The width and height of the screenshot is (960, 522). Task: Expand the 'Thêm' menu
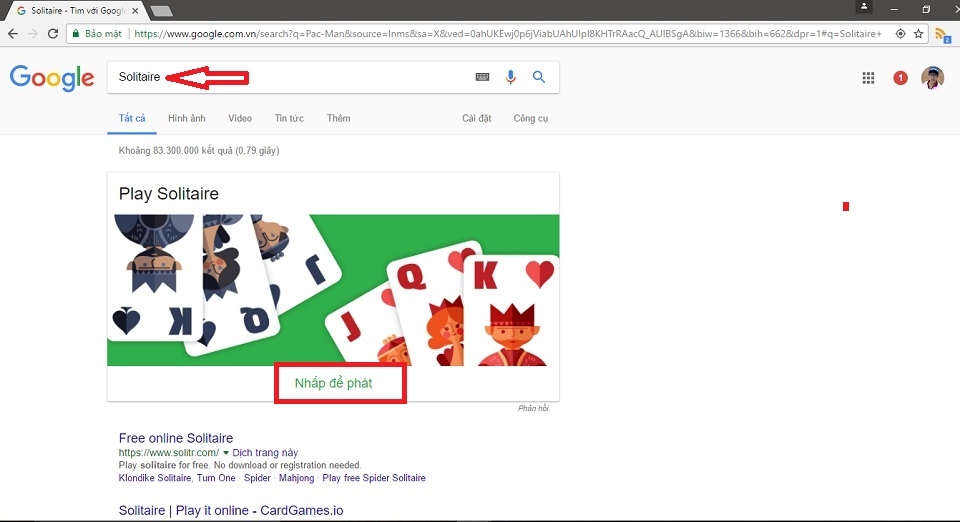coord(339,118)
